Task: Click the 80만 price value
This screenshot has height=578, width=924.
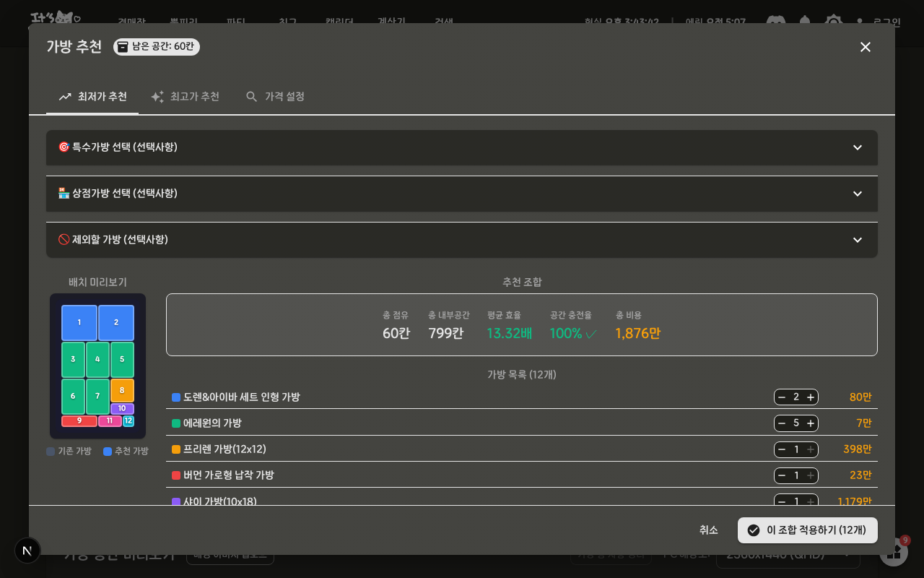Action: 860,397
